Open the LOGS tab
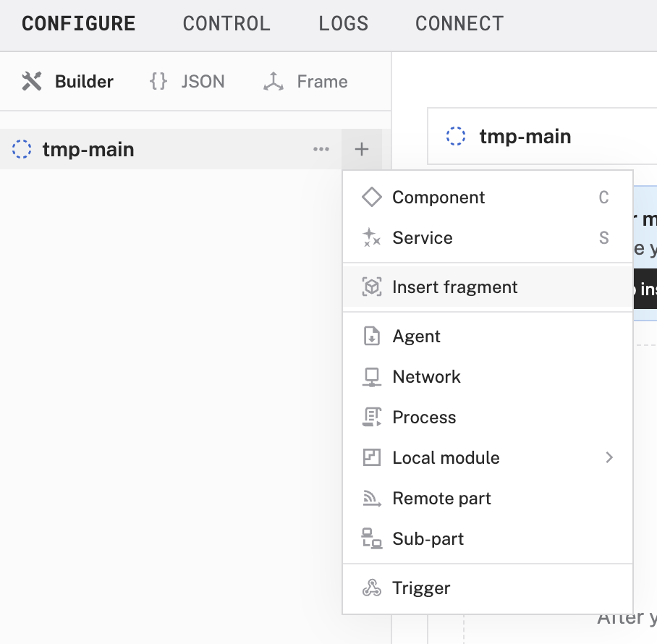The image size is (657, 644). [343, 24]
